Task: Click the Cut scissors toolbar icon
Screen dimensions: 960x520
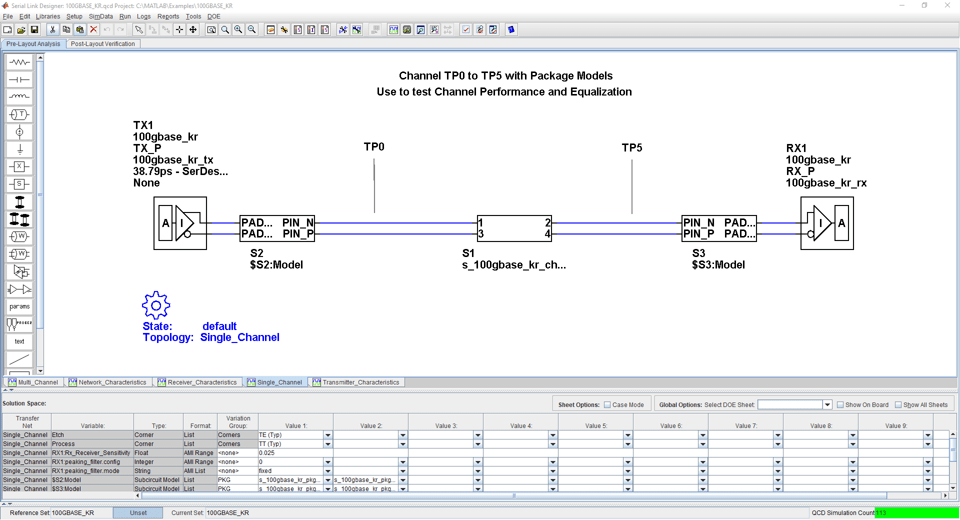Action: (52, 30)
